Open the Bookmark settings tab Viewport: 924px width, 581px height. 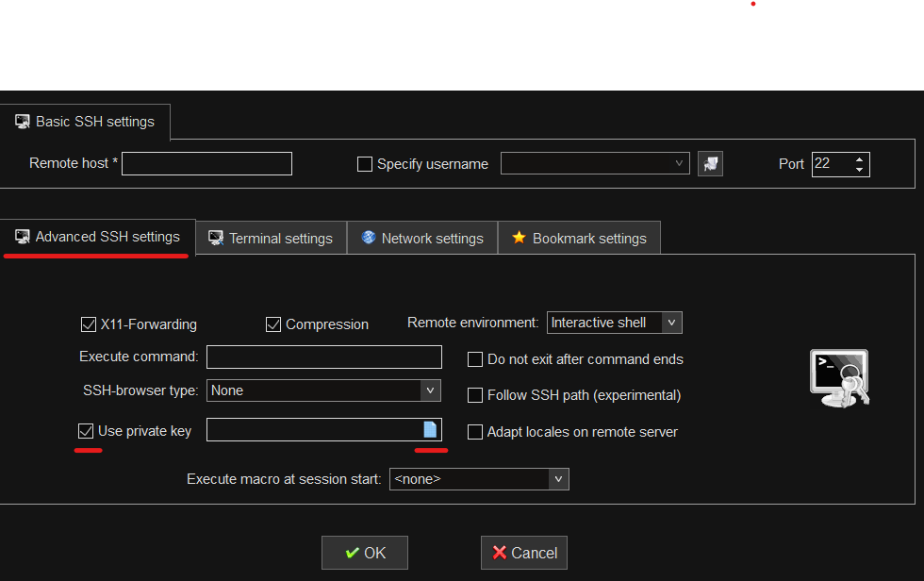pyautogui.click(x=579, y=239)
